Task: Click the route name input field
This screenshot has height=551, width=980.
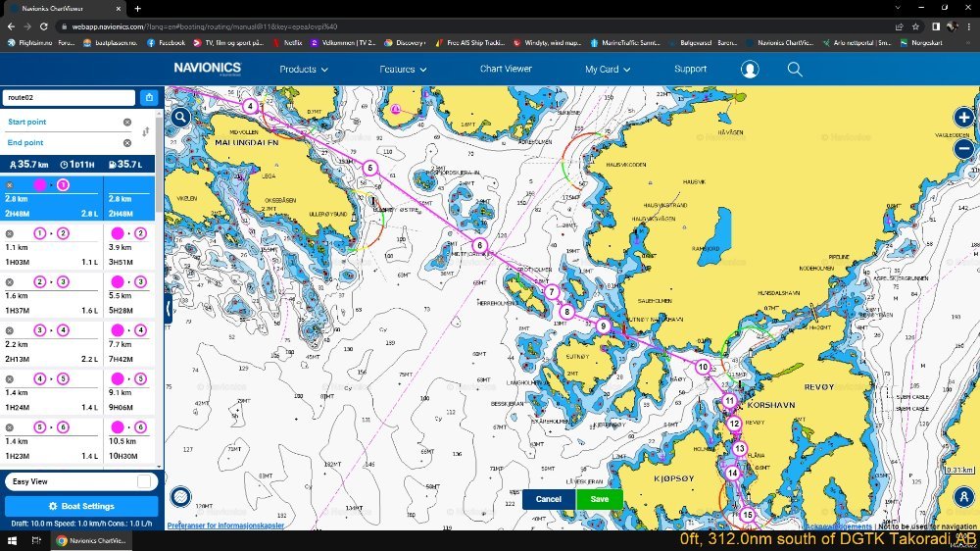Action: (69, 98)
